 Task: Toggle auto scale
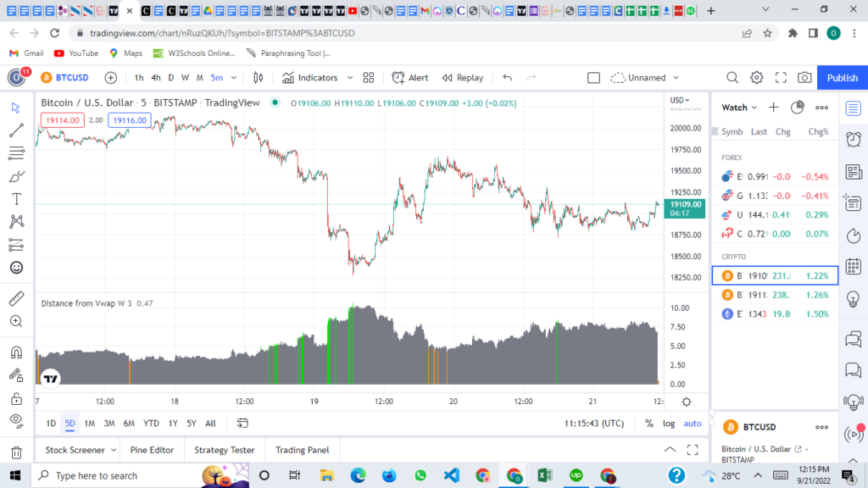tap(692, 424)
